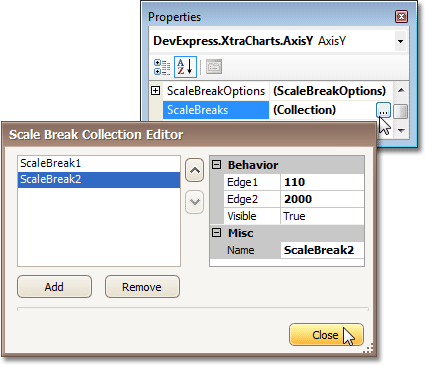Edit the Name value ScaleBreak2
Image resolution: width=425 pixels, height=365 pixels.
tap(322, 250)
